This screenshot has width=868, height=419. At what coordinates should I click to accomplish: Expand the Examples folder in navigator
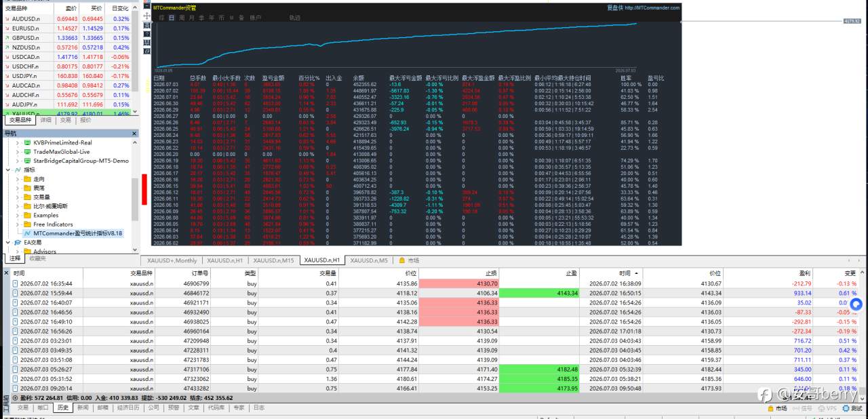pos(18,215)
